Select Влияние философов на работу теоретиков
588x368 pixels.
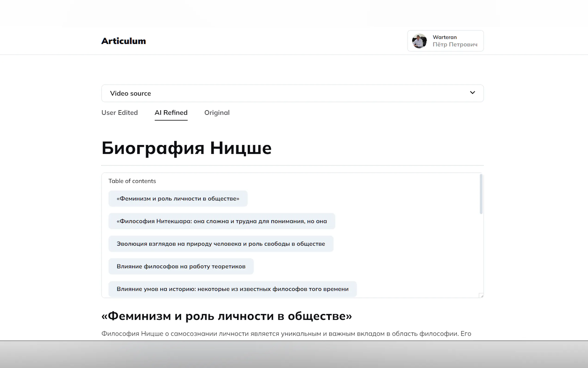click(x=181, y=266)
